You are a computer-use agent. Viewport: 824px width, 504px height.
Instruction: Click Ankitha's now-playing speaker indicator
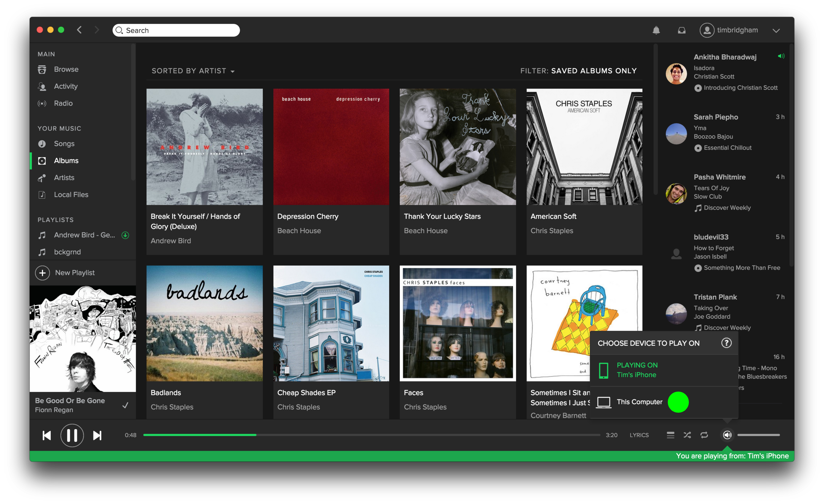(x=781, y=56)
